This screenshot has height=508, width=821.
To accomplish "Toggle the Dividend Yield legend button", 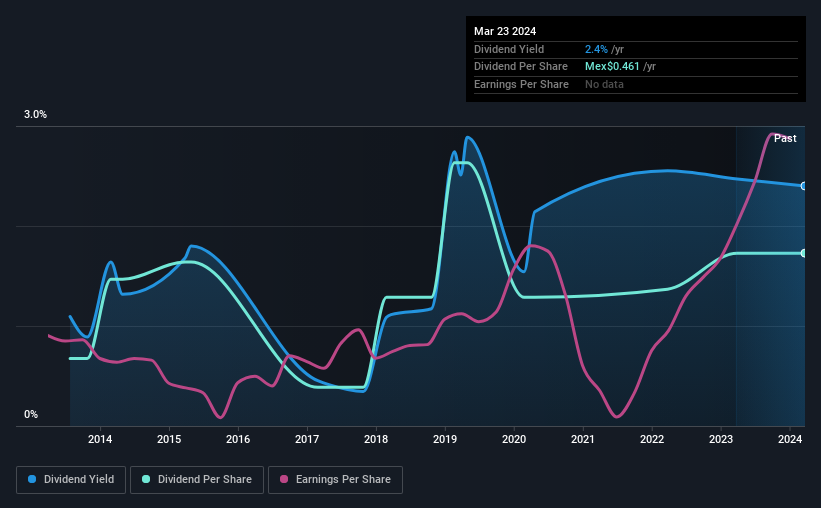I will 71,480.
